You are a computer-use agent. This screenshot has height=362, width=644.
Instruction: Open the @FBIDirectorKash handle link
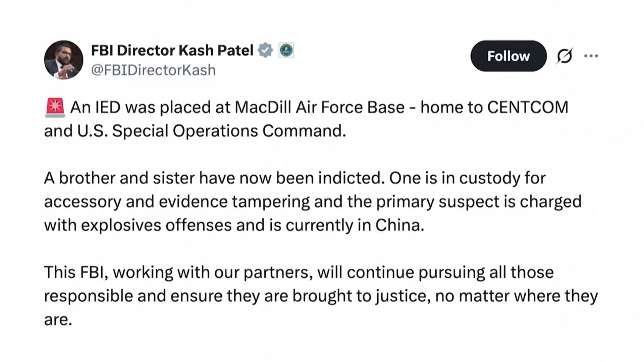tap(153, 70)
